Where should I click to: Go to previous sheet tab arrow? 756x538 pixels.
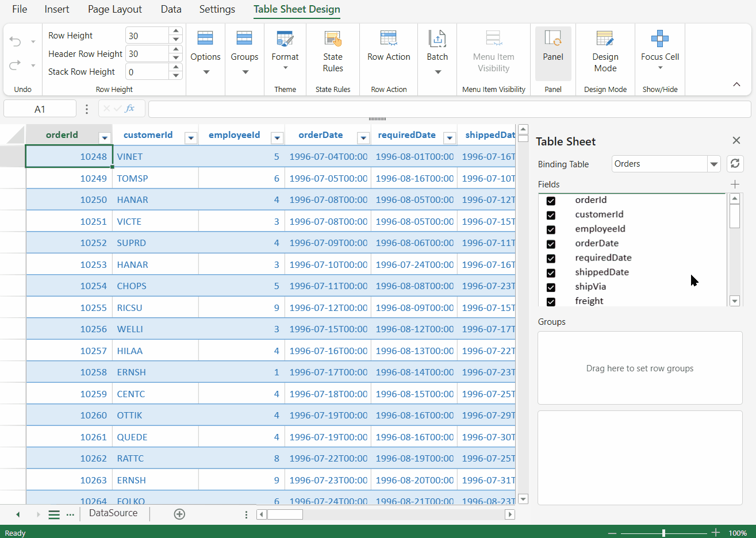[18, 514]
